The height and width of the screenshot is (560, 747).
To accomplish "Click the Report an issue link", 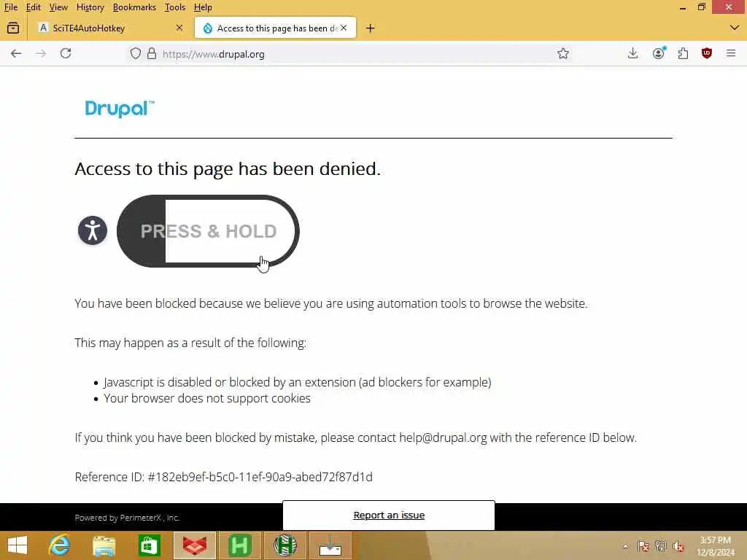I will point(389,516).
